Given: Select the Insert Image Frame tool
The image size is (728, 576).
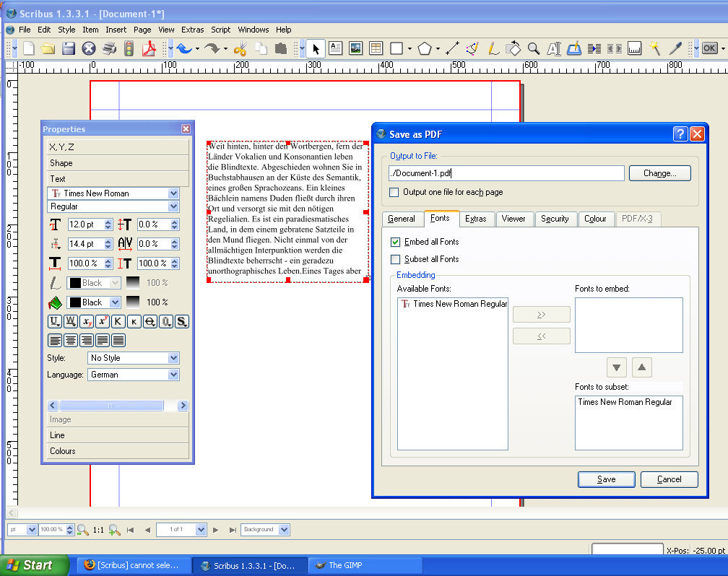Looking at the screenshot, I should (355, 48).
